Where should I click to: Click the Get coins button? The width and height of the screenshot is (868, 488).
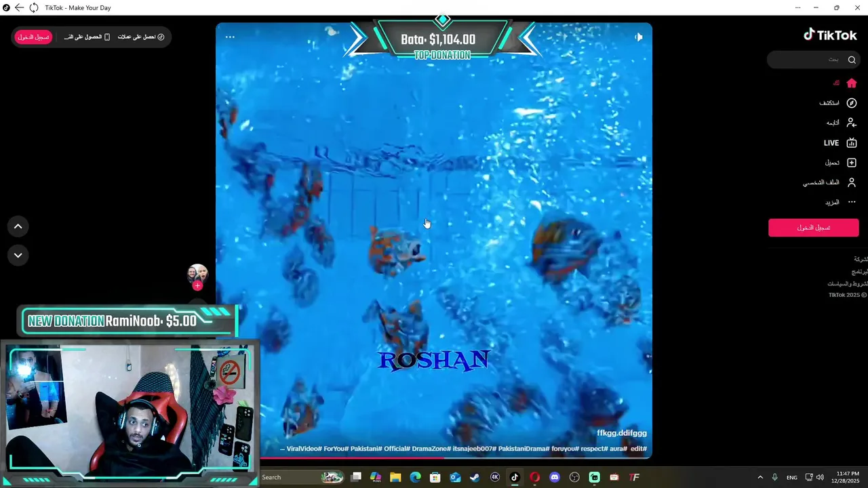pos(141,37)
